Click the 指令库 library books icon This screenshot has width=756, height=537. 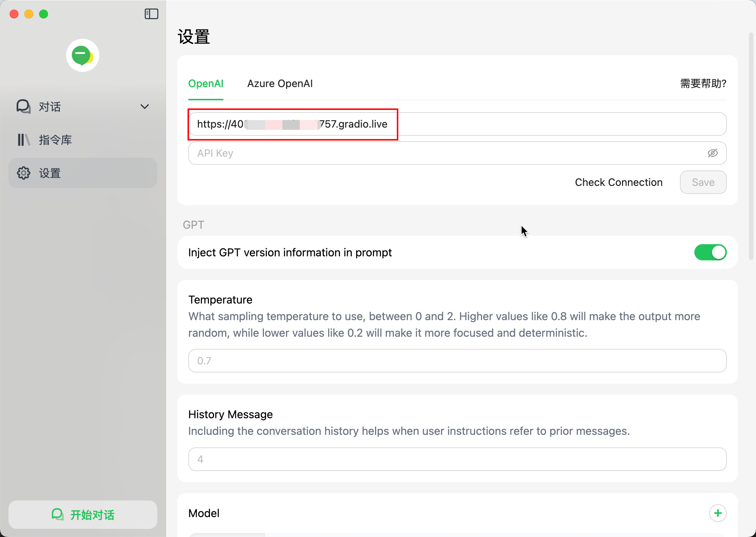(x=24, y=140)
